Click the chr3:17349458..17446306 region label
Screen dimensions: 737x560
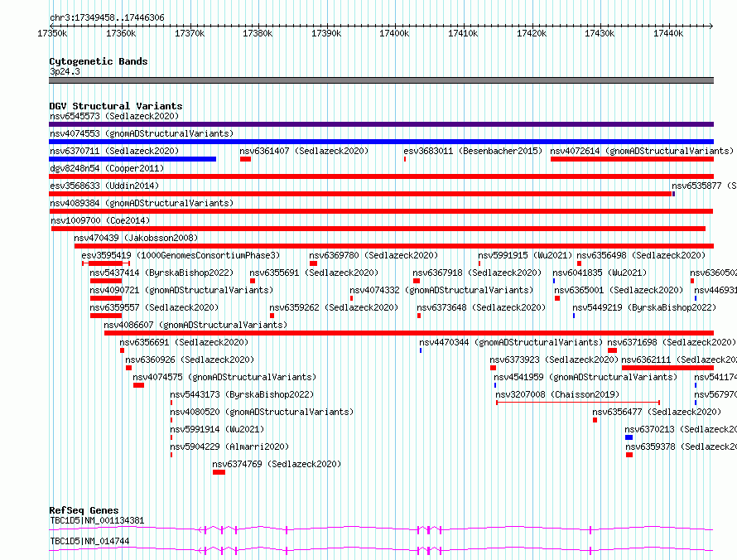107,17
